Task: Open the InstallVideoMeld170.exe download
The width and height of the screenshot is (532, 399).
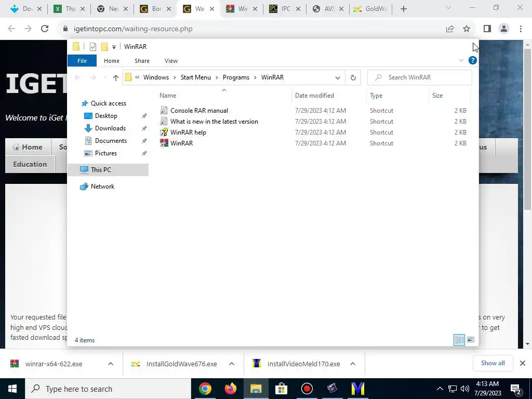Action: pos(303,364)
